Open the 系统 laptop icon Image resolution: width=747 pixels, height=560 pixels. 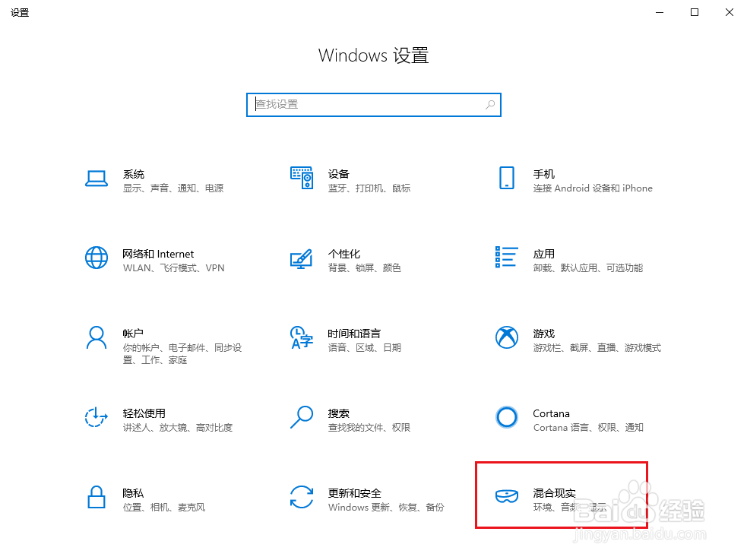[x=97, y=179]
